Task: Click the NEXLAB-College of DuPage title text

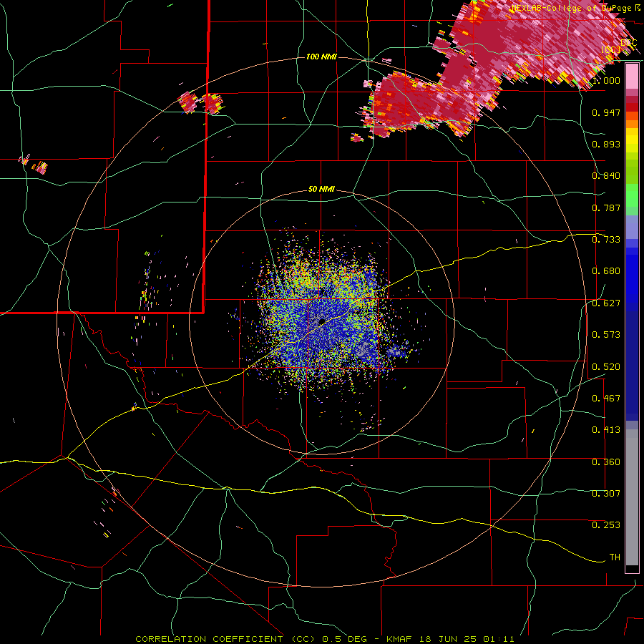Action: pyautogui.click(x=571, y=8)
